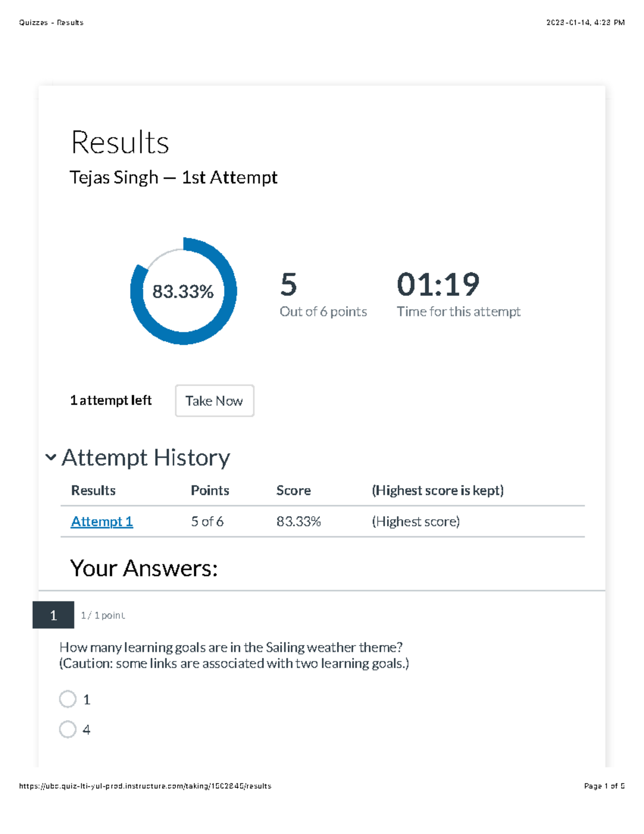Click the chevron beside Attempt History
This screenshot has width=644, height=834.
click(51, 457)
